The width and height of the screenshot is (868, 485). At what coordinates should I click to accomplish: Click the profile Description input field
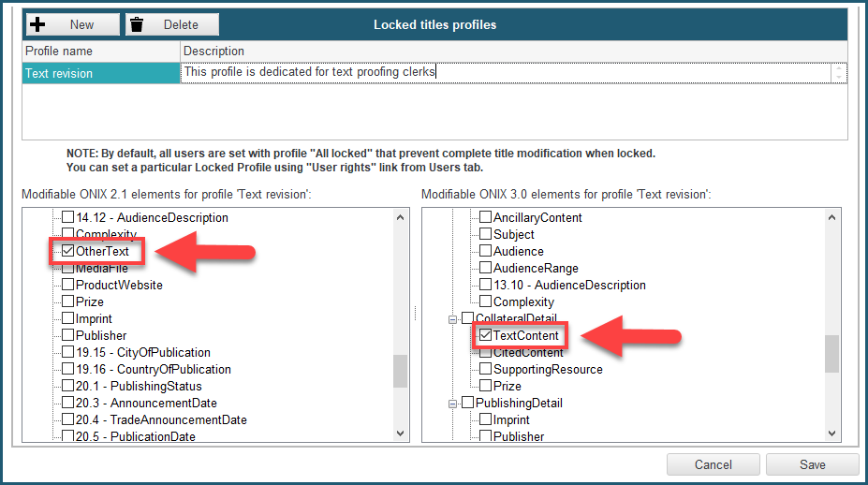(506, 72)
